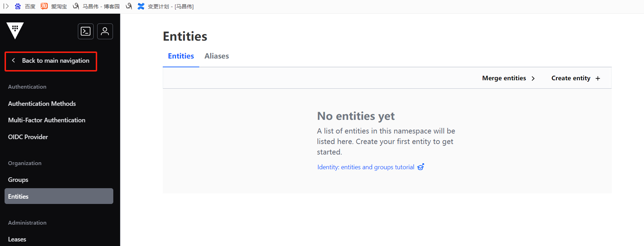Select the Entities tab
This screenshot has width=644, height=246.
181,56
